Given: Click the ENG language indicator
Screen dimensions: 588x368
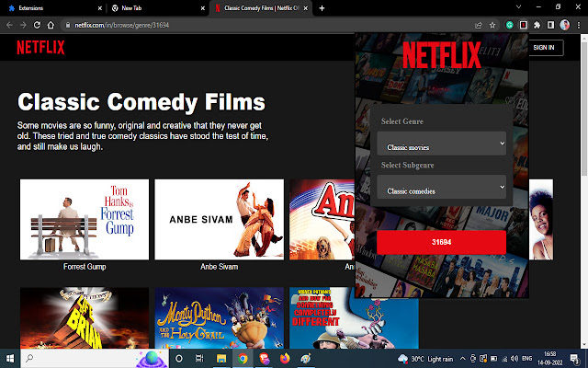Looking at the screenshot, I should coord(526,359).
